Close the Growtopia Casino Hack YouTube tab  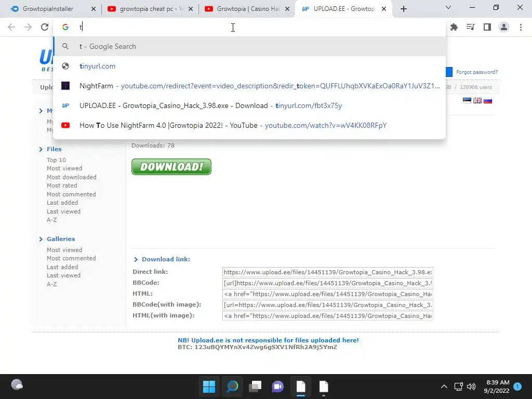click(287, 9)
